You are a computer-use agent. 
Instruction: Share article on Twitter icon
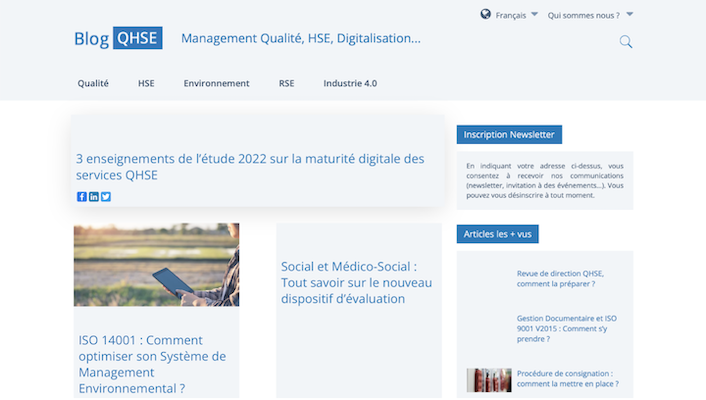(106, 197)
